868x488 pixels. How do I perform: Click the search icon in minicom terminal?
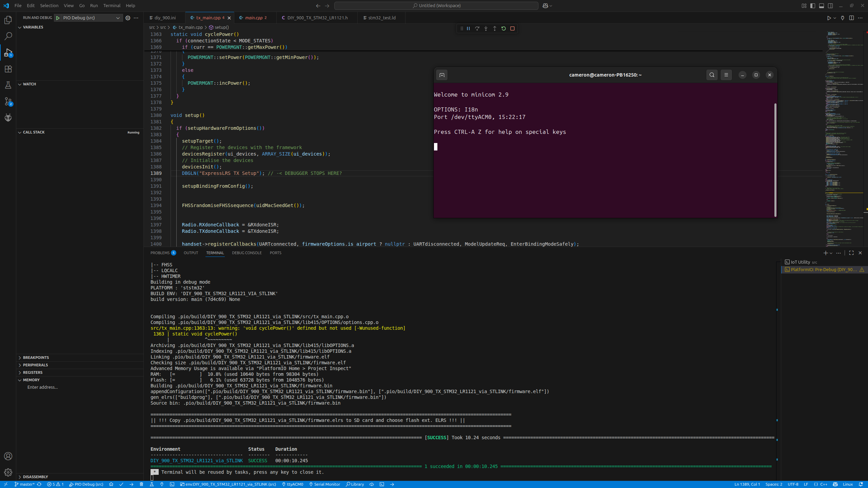click(712, 75)
